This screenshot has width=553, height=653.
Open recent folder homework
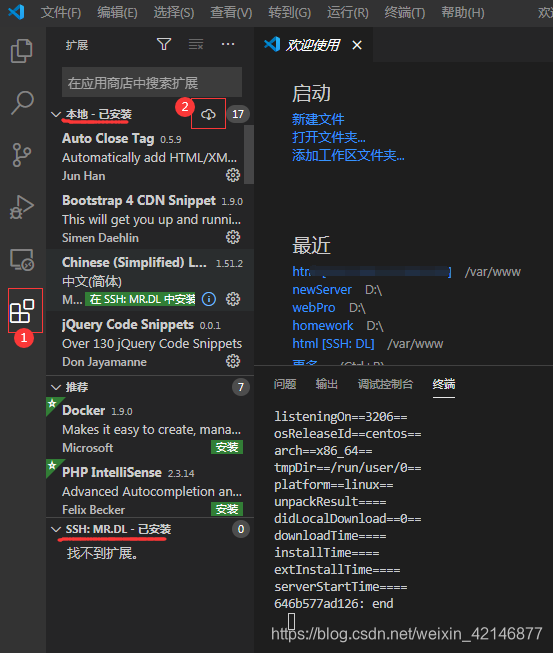click(x=323, y=325)
